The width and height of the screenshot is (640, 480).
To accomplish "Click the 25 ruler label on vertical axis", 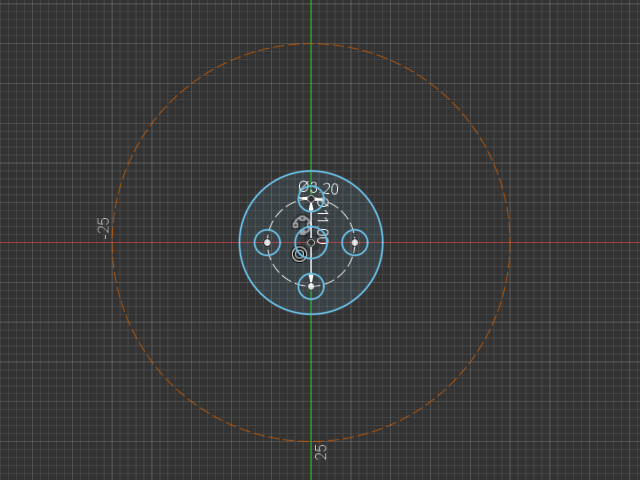I will tap(321, 452).
